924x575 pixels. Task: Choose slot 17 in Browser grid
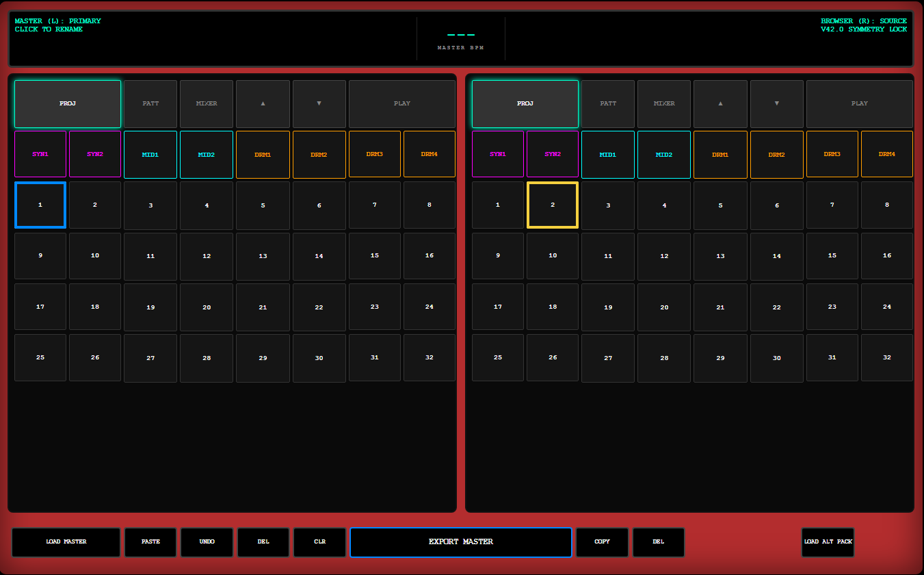click(x=498, y=307)
